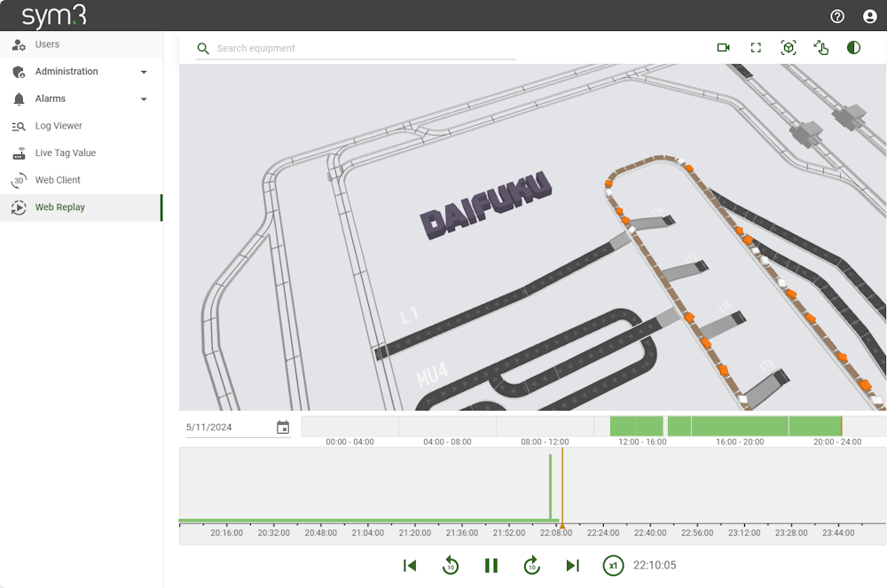The height and width of the screenshot is (588, 887).
Task: Open the camera views icon
Action: pos(724,48)
